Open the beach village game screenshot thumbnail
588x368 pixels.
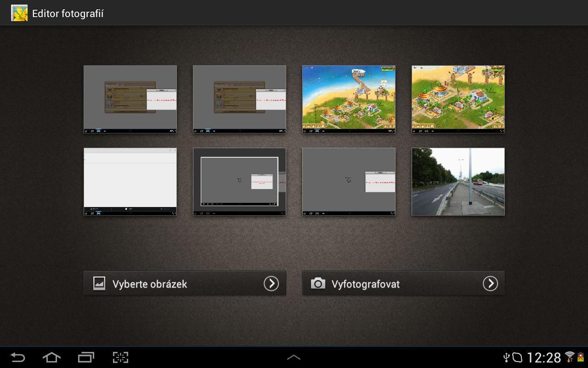pyautogui.click(x=349, y=99)
